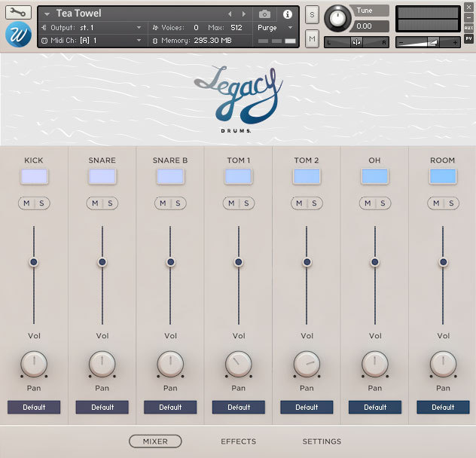Click the W library logo icon
This screenshot has width=476, height=458.
pyautogui.click(x=17, y=35)
